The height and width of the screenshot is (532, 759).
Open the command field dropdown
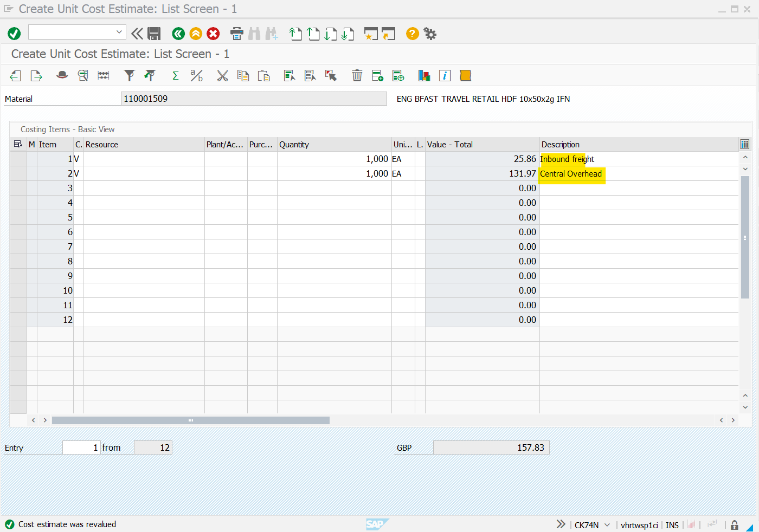point(119,33)
